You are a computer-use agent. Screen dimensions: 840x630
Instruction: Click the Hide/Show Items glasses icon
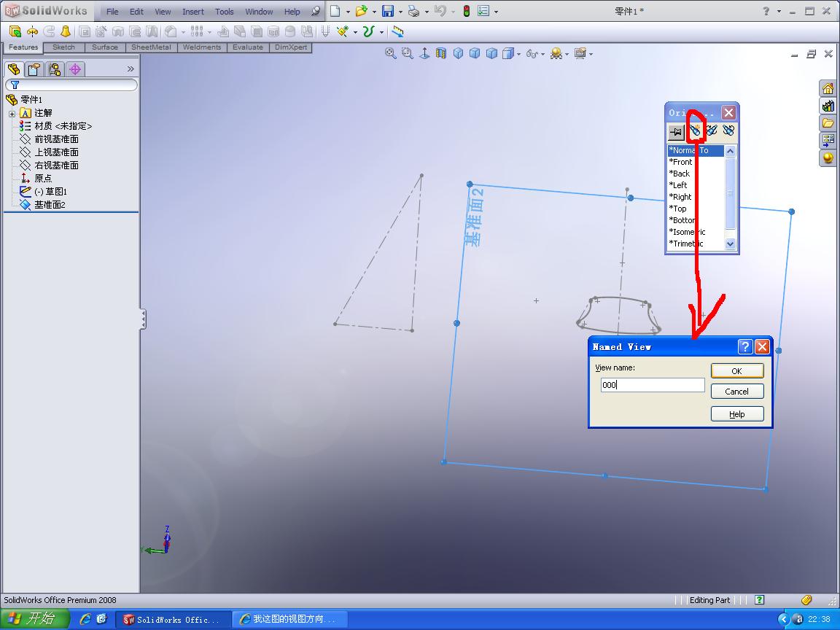click(532, 53)
